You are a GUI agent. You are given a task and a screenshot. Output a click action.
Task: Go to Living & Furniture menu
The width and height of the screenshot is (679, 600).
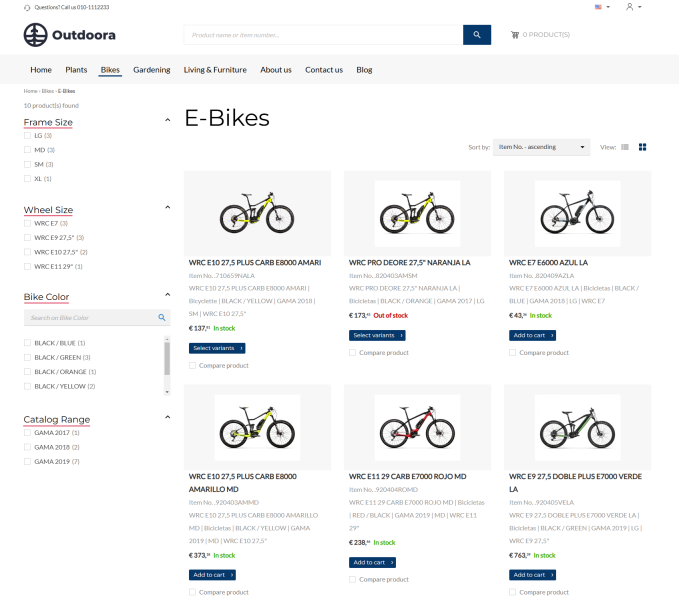(x=215, y=70)
